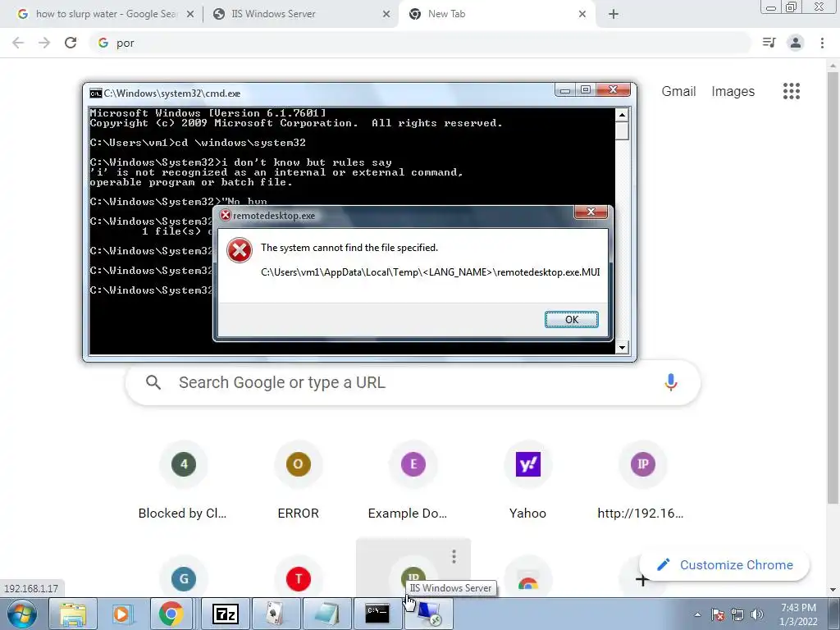The image size is (840, 630).
Task: Open the ERROR shortcut tile
Action: click(x=299, y=480)
